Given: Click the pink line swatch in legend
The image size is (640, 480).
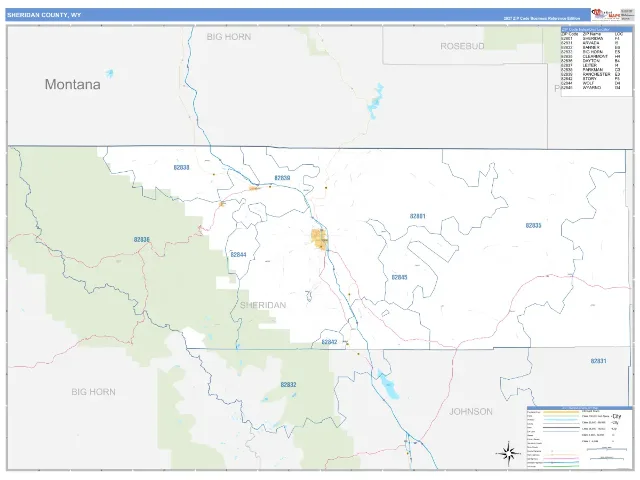Looking at the screenshot, I should (561, 458).
